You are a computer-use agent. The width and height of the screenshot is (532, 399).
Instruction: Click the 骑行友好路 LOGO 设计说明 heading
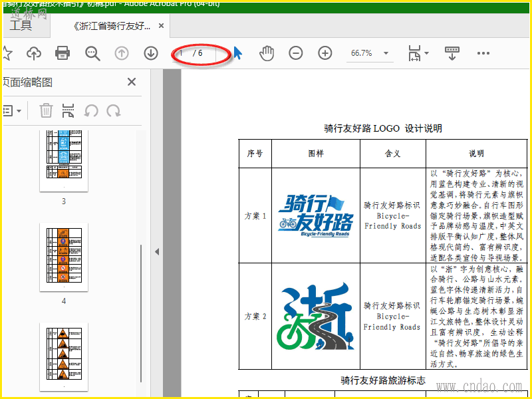point(383,128)
